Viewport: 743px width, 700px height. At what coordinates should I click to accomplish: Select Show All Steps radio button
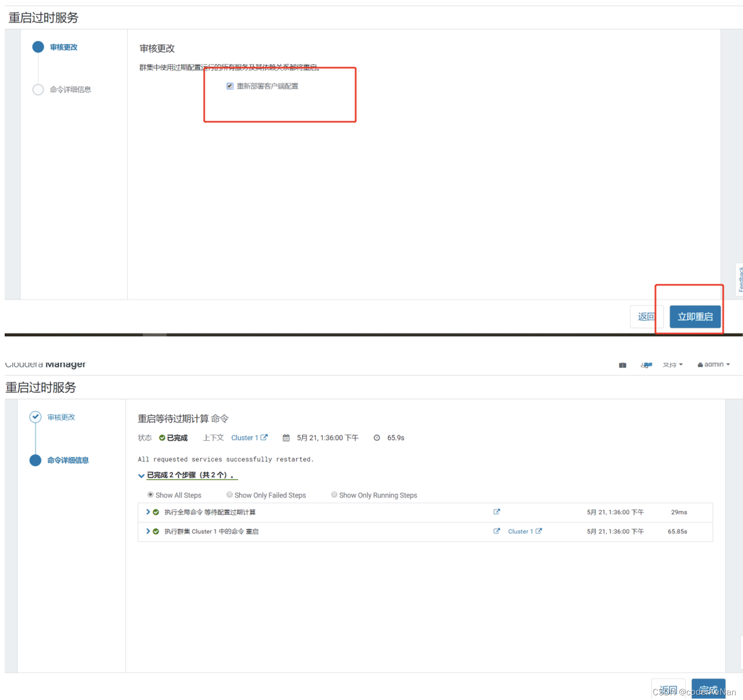(150, 494)
